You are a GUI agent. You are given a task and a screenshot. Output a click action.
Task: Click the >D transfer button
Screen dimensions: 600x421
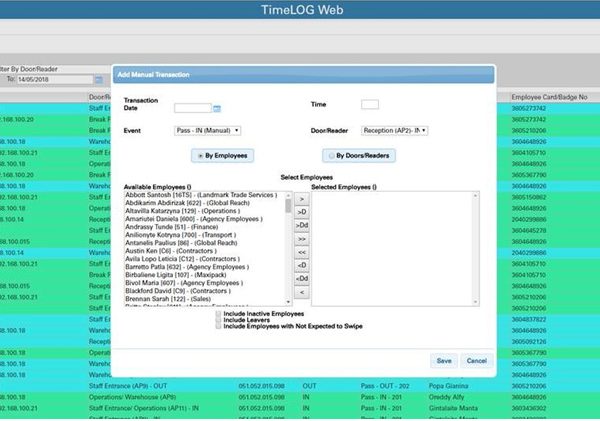[302, 213]
